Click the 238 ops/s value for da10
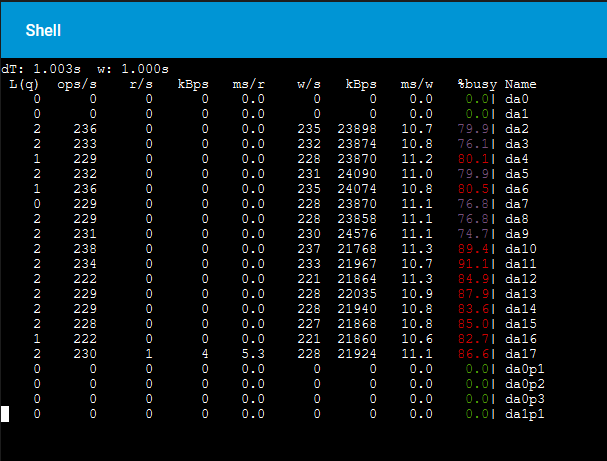Screen dimensions: 607x461 click(x=85, y=249)
